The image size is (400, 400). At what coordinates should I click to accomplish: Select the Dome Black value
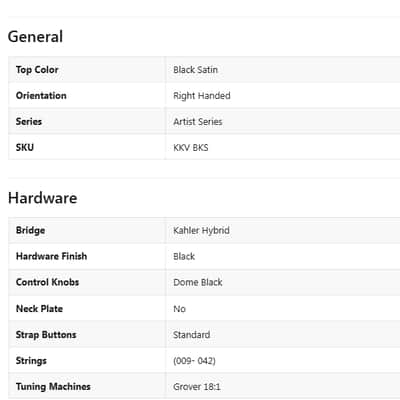point(198,282)
